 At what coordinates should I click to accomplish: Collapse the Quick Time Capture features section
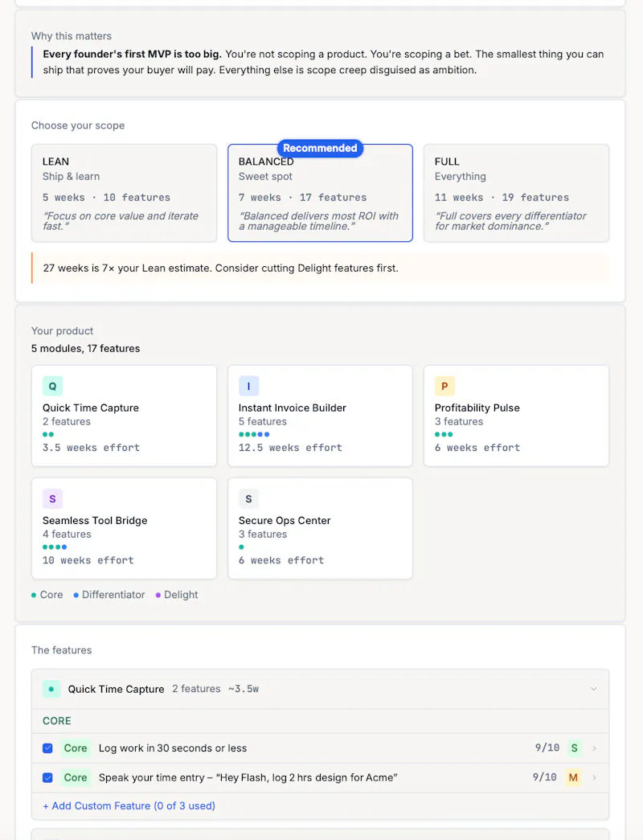click(x=594, y=689)
